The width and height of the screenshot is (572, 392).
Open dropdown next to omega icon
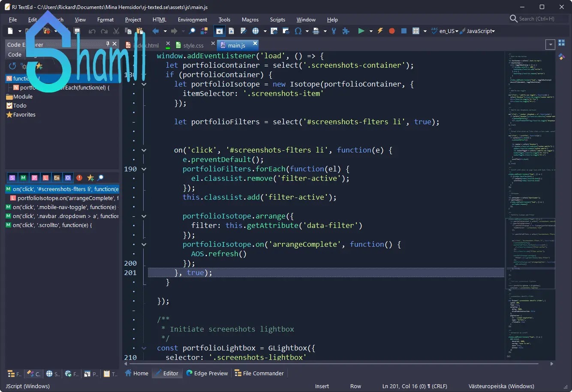tap(307, 31)
